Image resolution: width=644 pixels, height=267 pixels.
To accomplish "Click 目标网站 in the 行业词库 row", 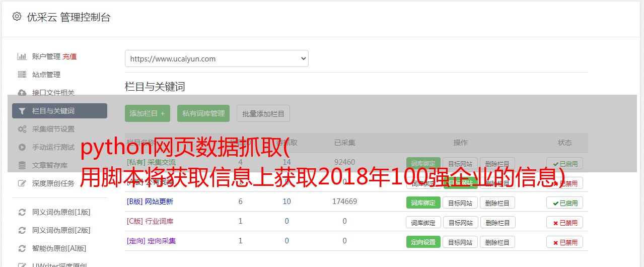I will click(x=460, y=222).
